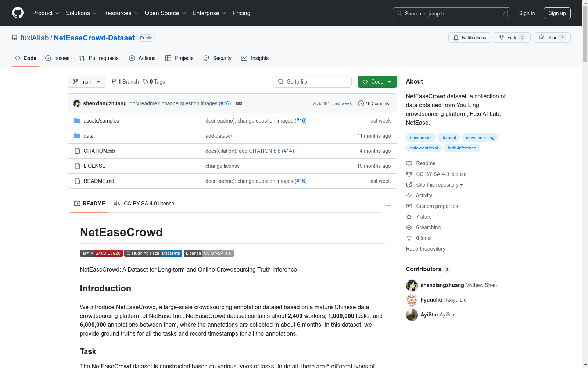Open the Enterprise dropdown
The width and height of the screenshot is (588, 368).
coord(209,13)
